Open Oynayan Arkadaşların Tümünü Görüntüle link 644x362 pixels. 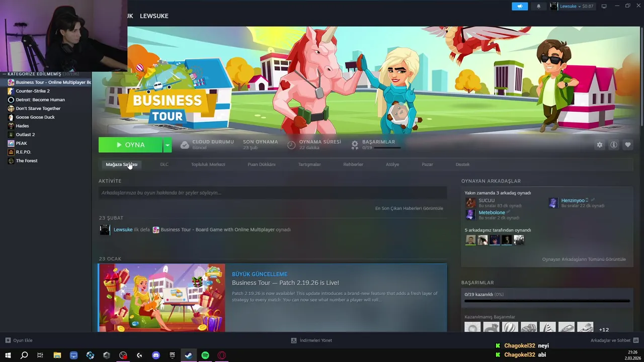coord(584,259)
